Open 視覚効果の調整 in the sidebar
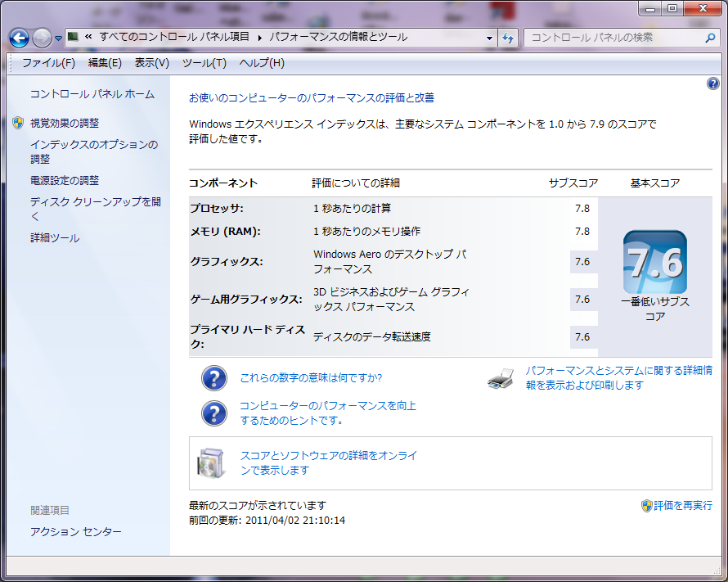This screenshot has height=582, width=728. tap(65, 123)
